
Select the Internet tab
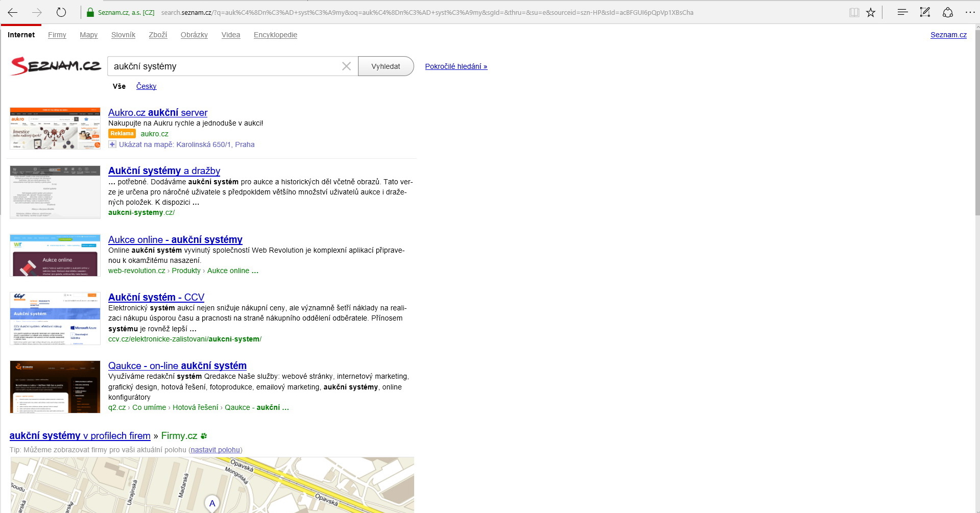(21, 35)
